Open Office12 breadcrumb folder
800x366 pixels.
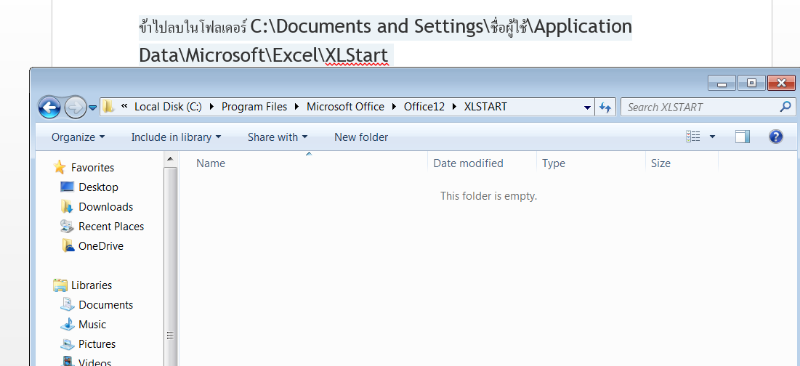point(424,107)
